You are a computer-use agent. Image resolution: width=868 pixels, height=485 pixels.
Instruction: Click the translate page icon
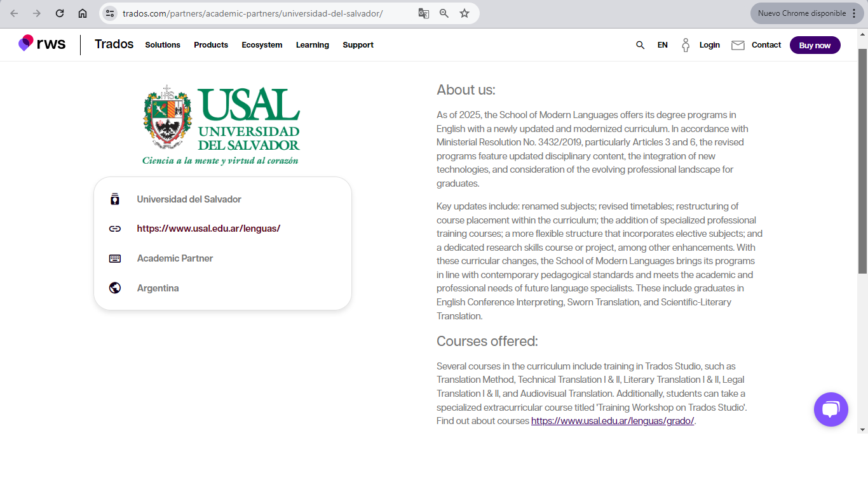click(424, 13)
